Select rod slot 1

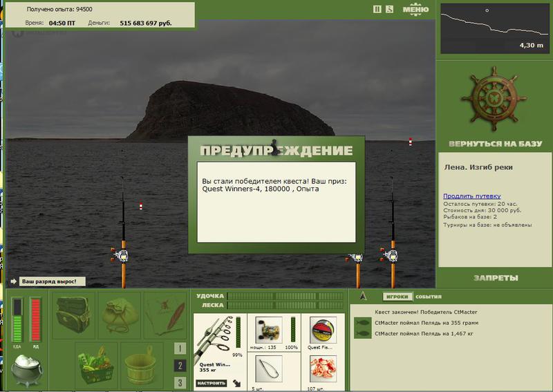coord(180,348)
